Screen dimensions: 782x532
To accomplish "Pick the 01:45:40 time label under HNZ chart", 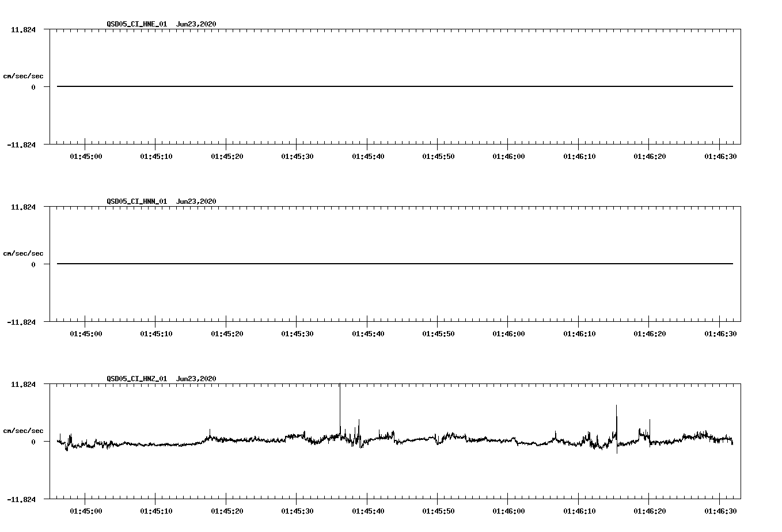I will (368, 511).
